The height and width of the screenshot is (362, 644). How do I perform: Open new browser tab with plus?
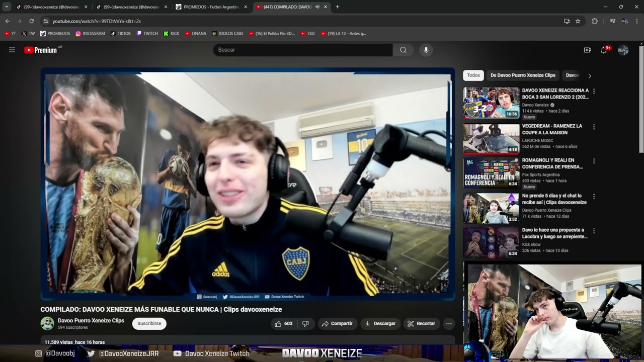point(337,7)
